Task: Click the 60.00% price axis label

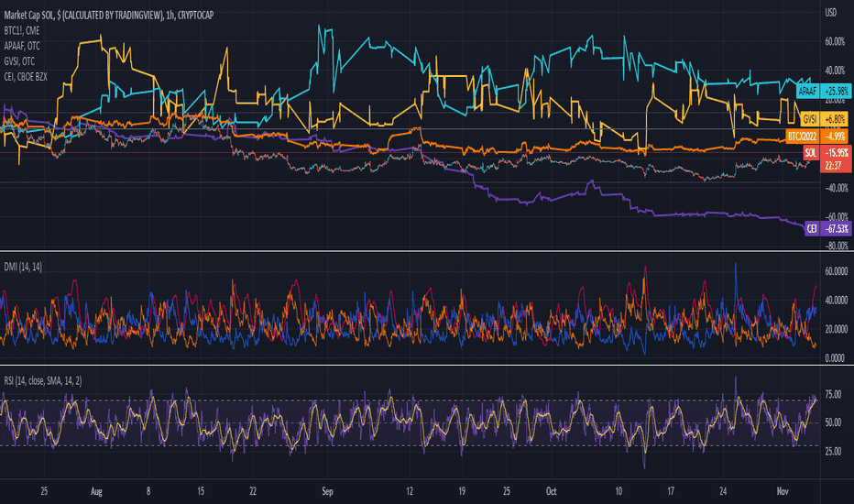Action: pyautogui.click(x=835, y=41)
